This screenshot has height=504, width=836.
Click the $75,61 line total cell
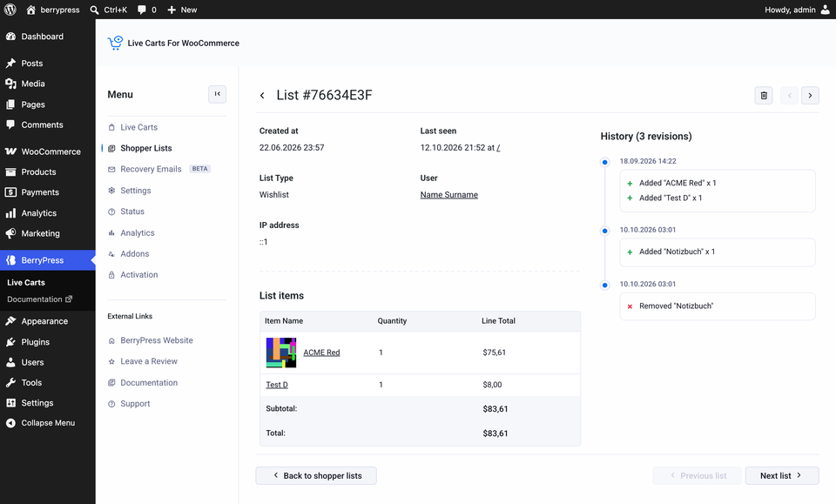point(495,353)
